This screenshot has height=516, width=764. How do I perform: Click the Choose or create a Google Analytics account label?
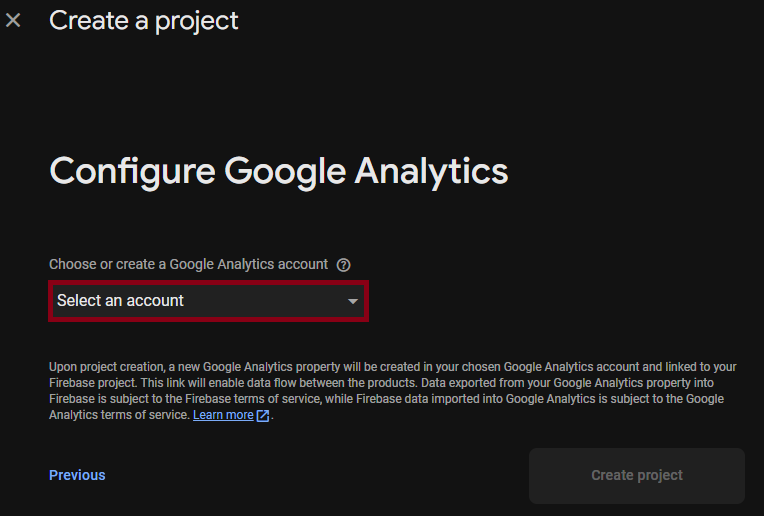(189, 264)
